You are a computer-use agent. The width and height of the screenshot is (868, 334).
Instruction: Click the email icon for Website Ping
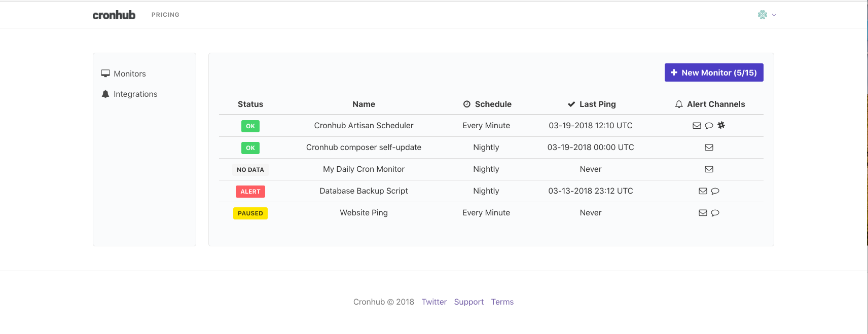703,213
